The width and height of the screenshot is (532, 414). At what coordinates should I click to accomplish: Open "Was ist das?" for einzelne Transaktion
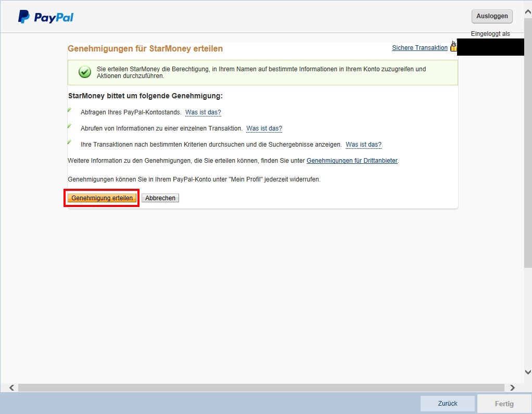click(x=264, y=128)
